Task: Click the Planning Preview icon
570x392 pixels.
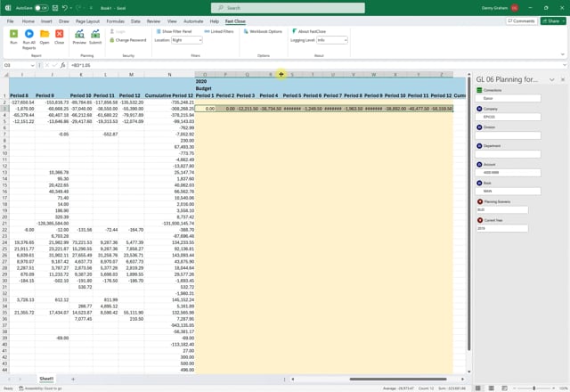Action: tap(79, 34)
